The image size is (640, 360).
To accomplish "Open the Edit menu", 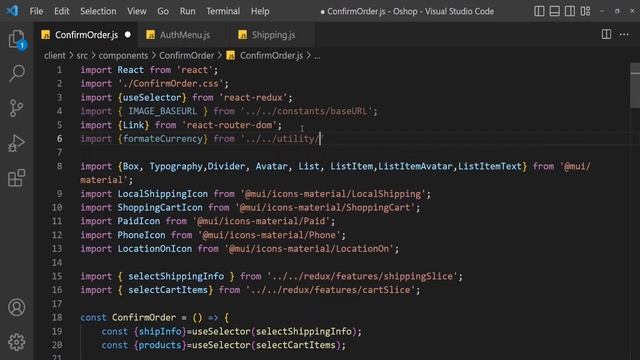I will pyautogui.click(x=62, y=11).
